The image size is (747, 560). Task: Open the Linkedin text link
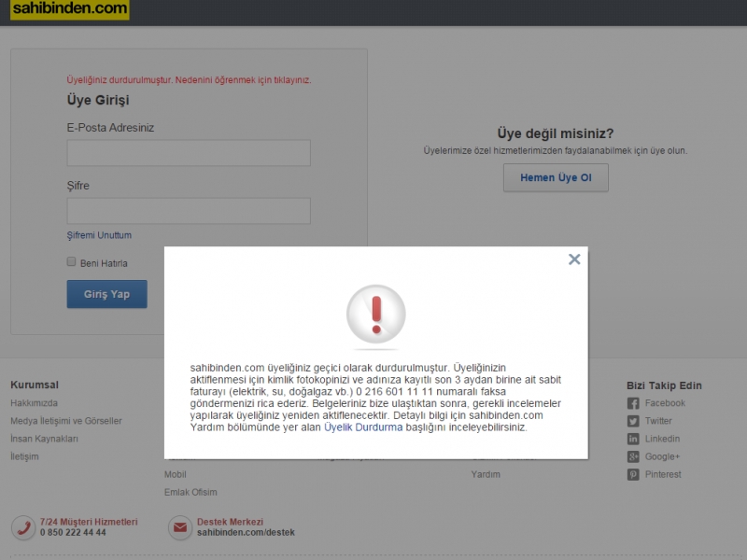pyautogui.click(x=662, y=439)
